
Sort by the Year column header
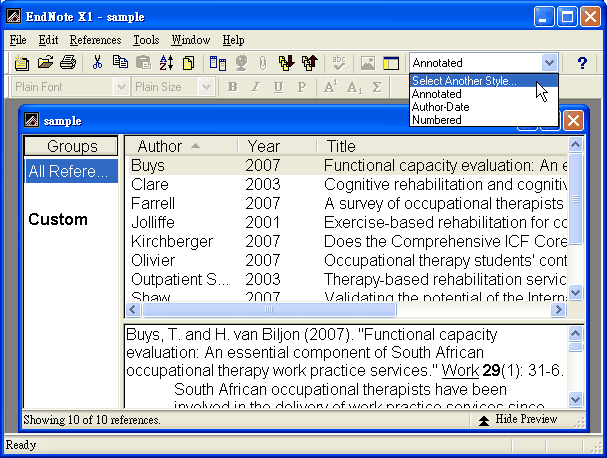[x=277, y=146]
